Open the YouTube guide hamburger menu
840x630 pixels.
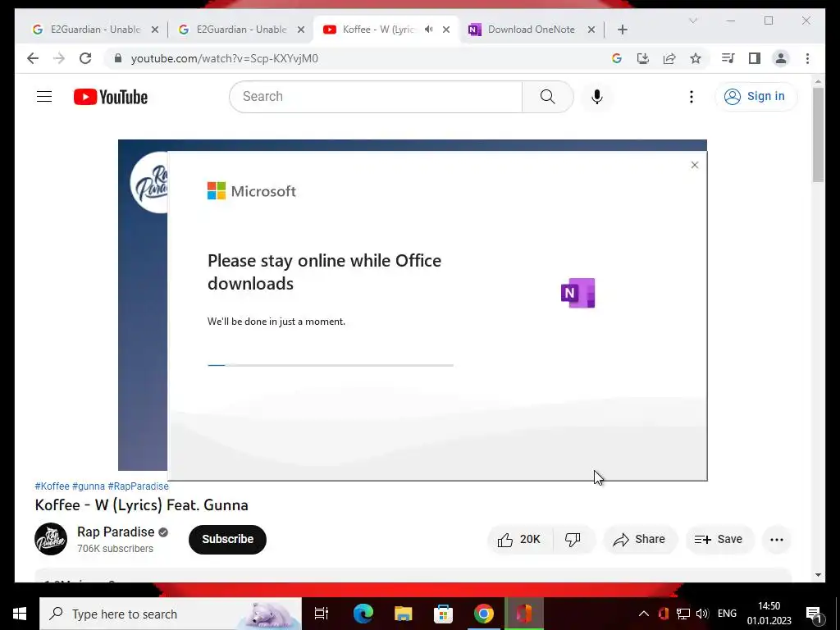[44, 97]
